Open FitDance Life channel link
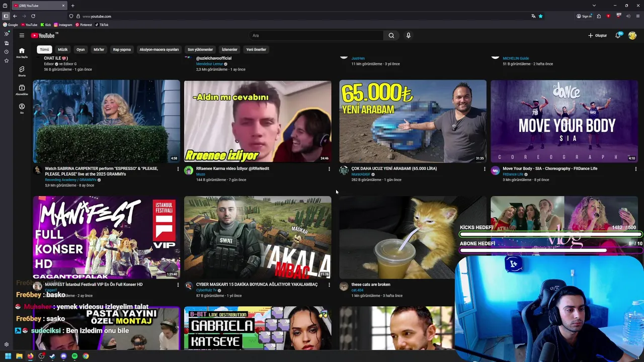644x362 pixels. [x=513, y=174]
